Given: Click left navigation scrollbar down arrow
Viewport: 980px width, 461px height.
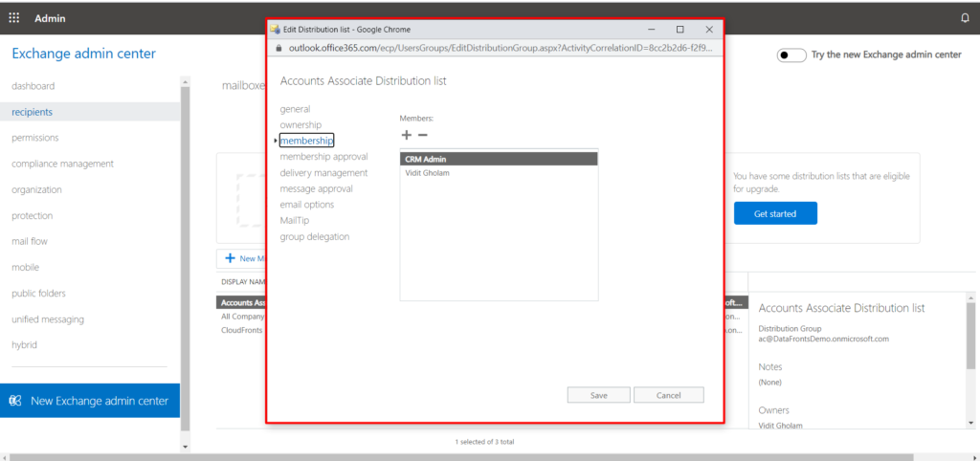Looking at the screenshot, I should point(185,448).
